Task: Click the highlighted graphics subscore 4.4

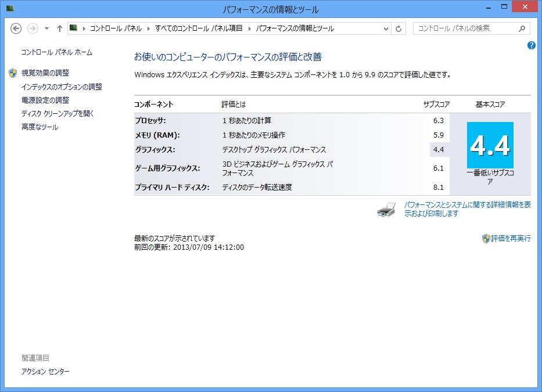Action: coord(439,150)
